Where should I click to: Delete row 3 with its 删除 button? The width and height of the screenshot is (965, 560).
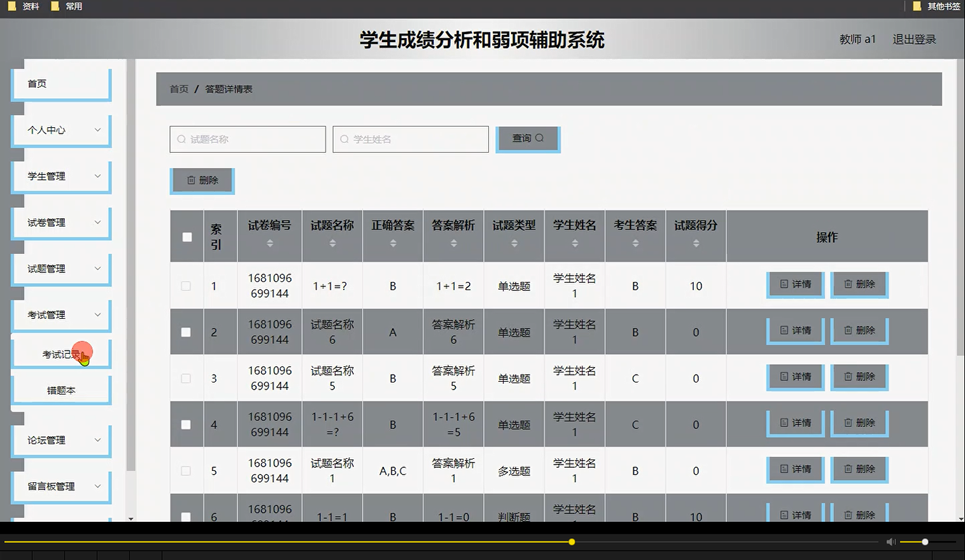click(x=859, y=377)
